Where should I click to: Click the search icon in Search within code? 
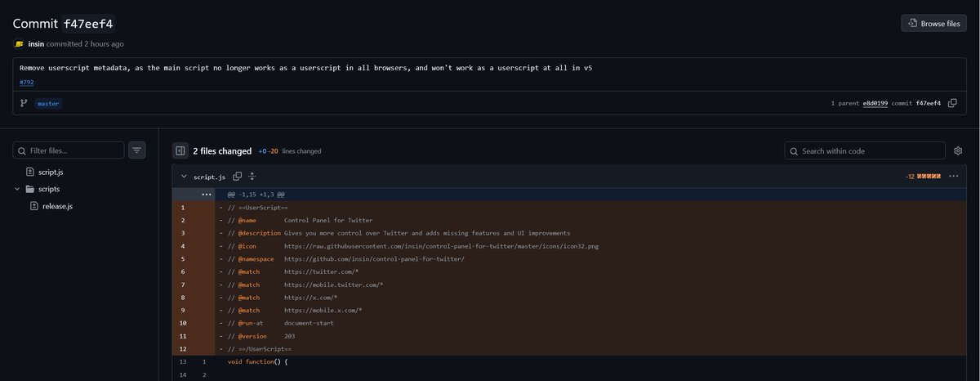pyautogui.click(x=794, y=151)
